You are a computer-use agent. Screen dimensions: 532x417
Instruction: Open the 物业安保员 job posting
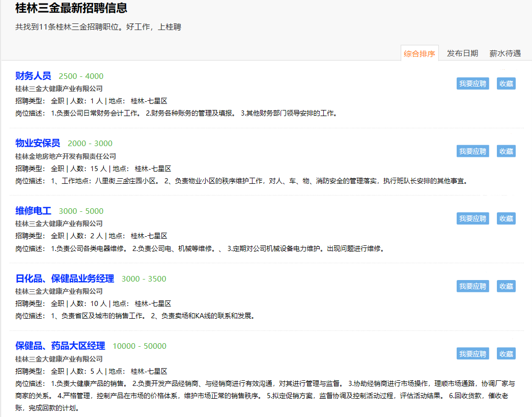[38, 143]
